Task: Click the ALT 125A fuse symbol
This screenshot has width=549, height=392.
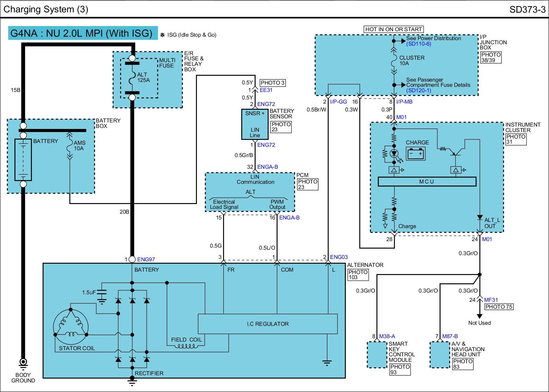Action: [x=132, y=80]
